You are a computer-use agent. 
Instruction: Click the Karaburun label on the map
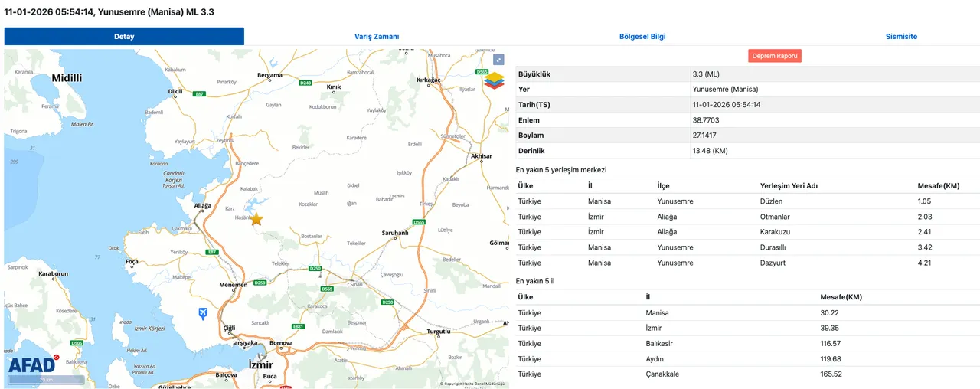pyautogui.click(x=54, y=273)
